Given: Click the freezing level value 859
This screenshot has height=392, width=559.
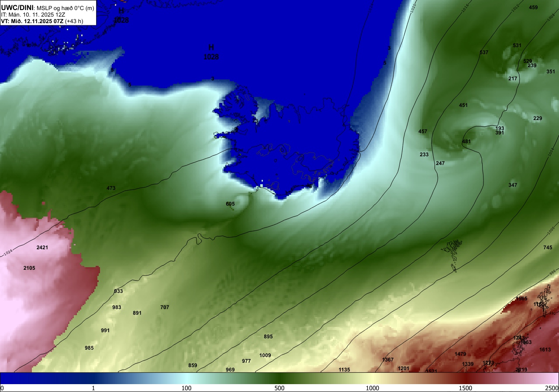Looking at the screenshot, I should 193,365.
